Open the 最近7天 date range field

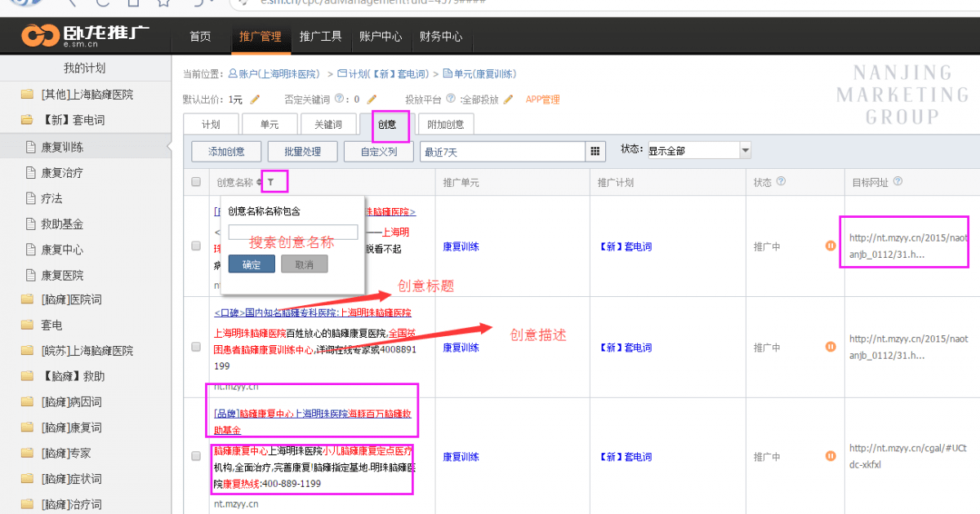[x=502, y=151]
